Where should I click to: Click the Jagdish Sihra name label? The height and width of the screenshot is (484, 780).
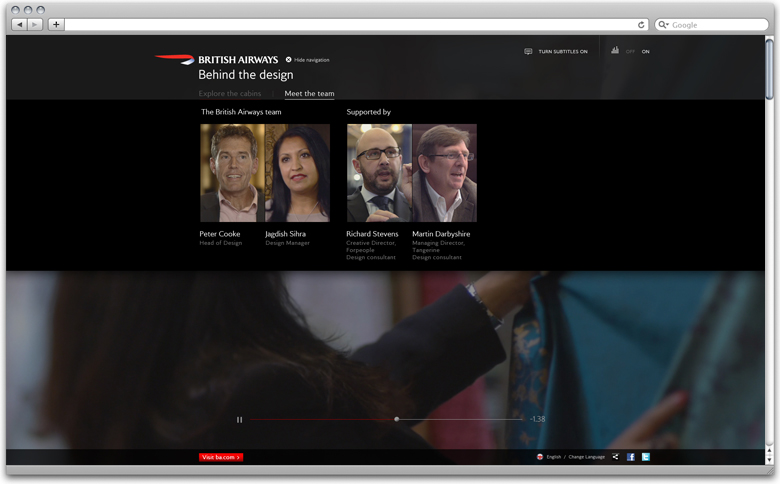286,234
